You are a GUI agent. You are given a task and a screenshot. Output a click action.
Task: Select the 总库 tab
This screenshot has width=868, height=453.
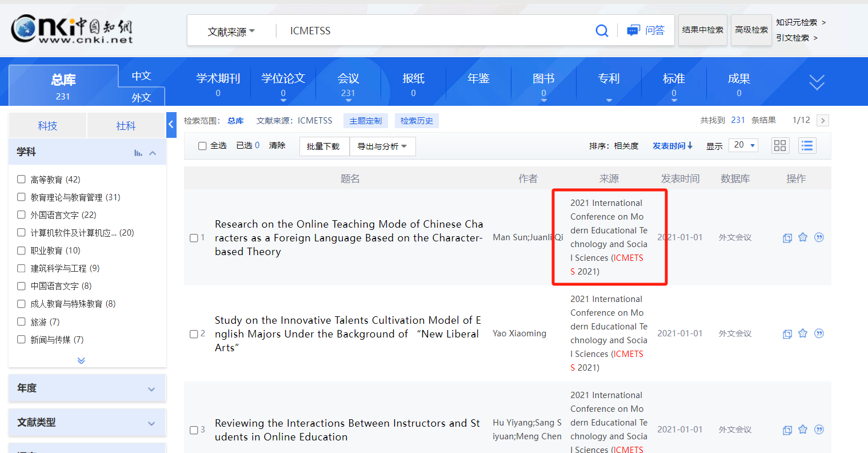coord(63,86)
